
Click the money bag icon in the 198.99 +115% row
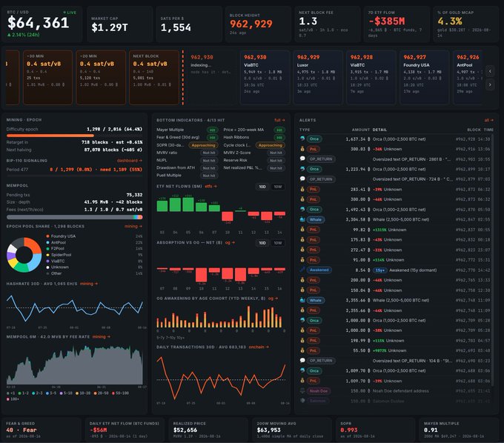coord(302,340)
